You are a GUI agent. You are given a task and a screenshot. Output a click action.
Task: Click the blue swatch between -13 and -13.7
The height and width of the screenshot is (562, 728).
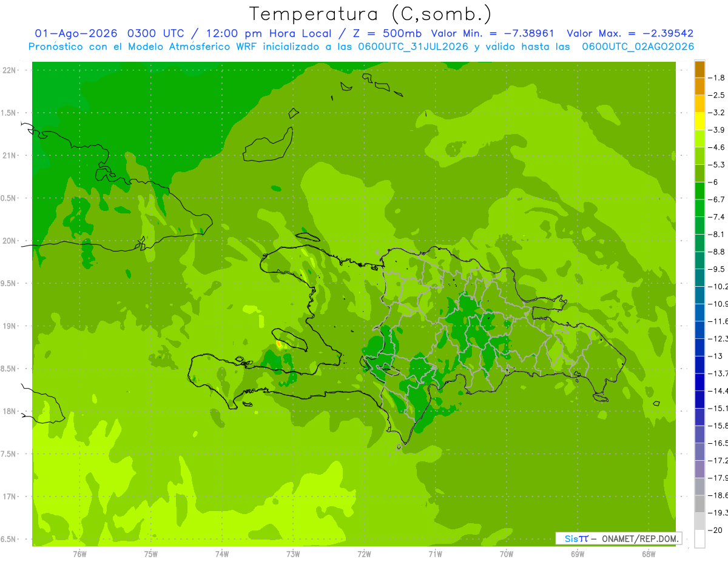pyautogui.click(x=699, y=364)
